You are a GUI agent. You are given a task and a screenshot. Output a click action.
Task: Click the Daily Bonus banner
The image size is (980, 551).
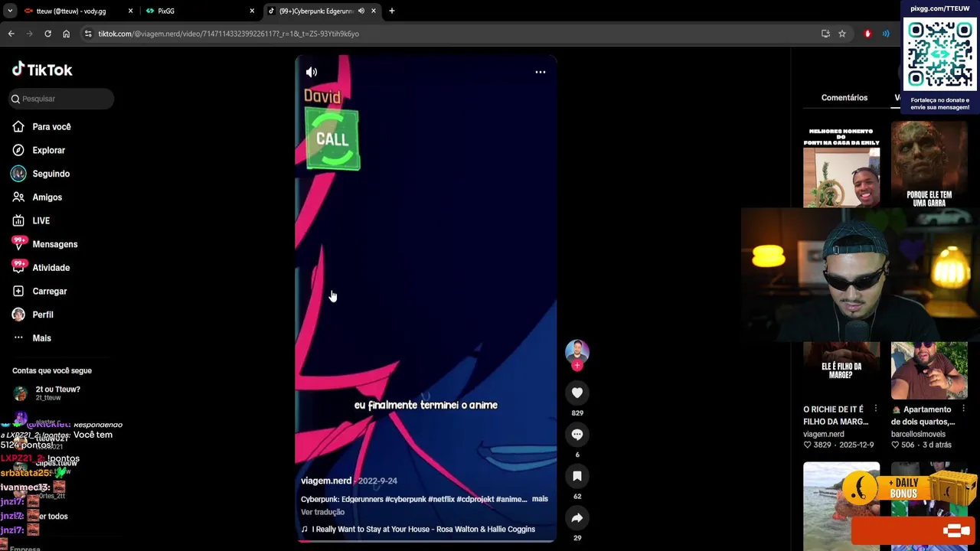coord(910,487)
